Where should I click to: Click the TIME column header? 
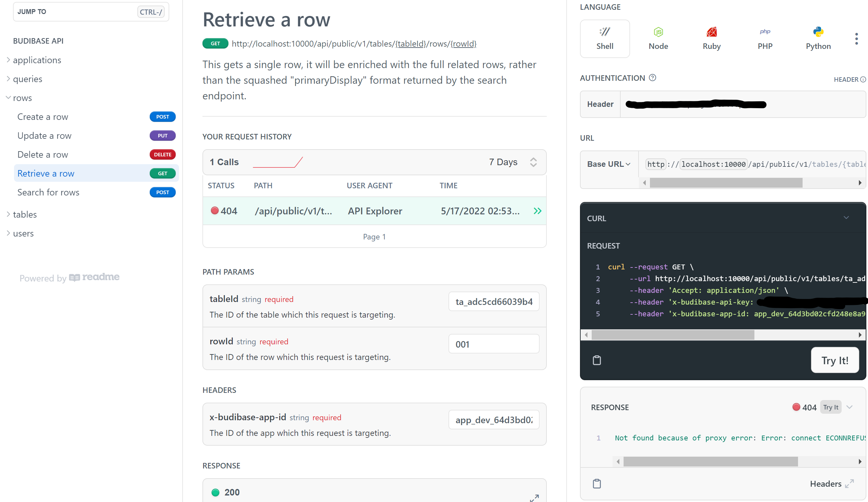448,185
